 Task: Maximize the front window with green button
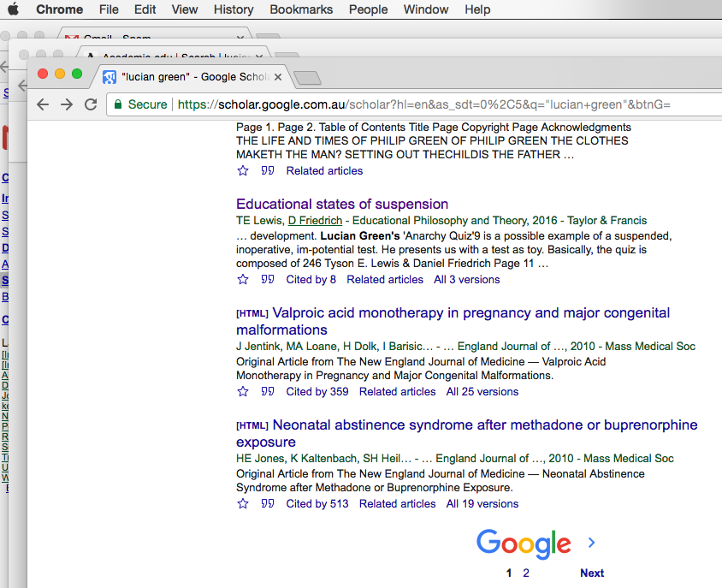(x=77, y=74)
